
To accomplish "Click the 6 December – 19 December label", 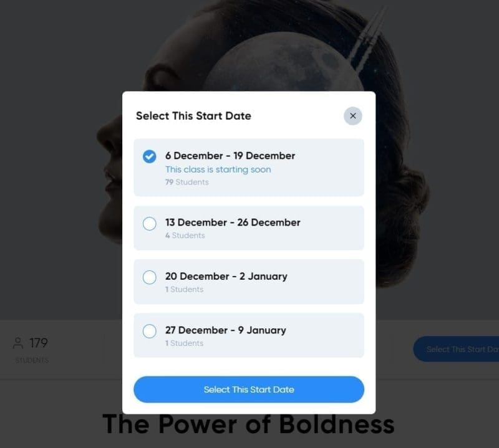I will point(230,156).
